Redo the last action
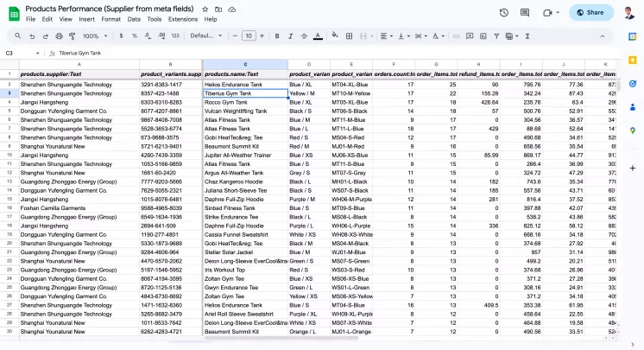This screenshot has width=644, height=350. click(x=45, y=36)
